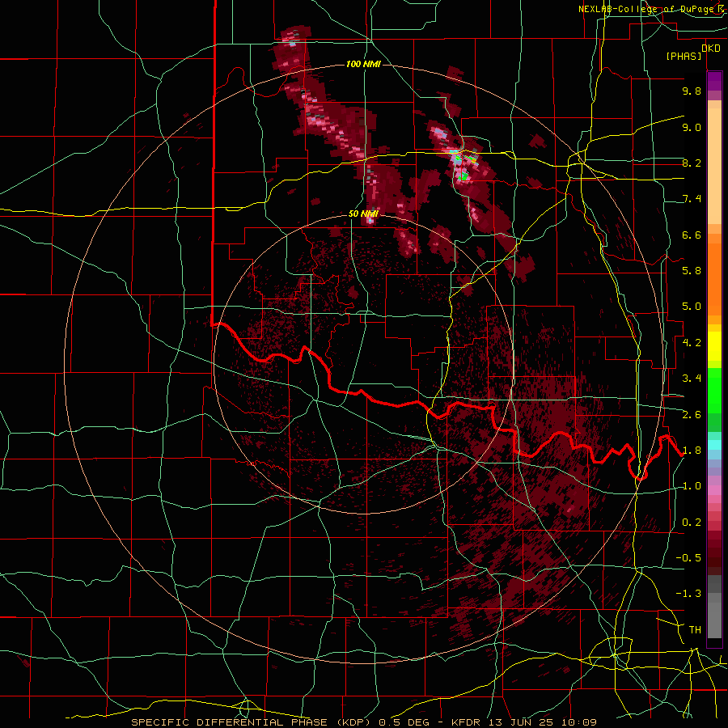
Task: Select the 3.4 legend value
Action: (692, 379)
